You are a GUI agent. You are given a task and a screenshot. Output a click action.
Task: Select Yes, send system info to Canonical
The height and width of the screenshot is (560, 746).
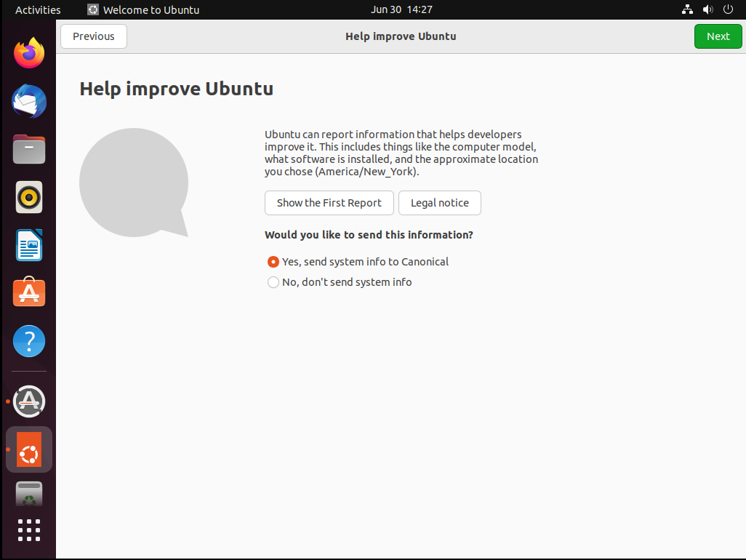pos(273,262)
